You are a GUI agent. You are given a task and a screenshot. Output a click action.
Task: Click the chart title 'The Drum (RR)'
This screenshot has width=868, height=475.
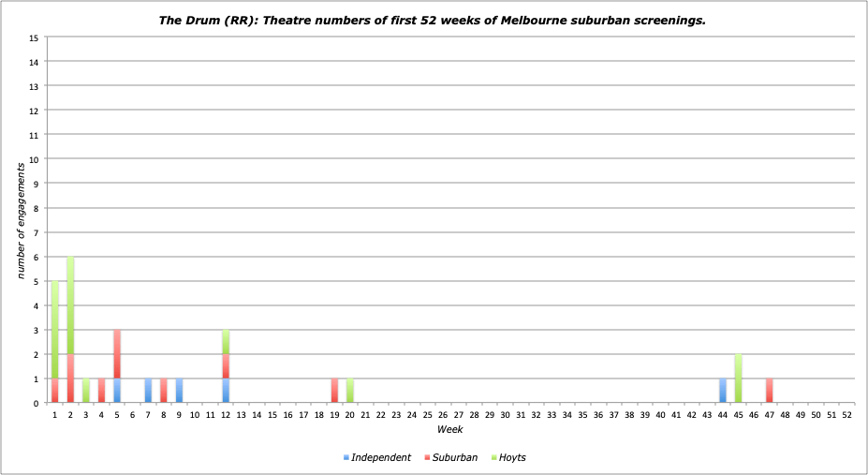pyautogui.click(x=434, y=20)
